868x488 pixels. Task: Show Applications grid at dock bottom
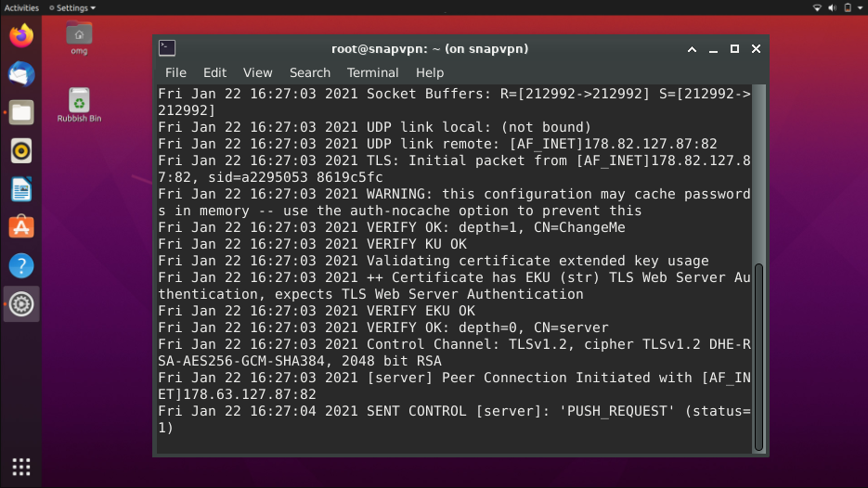click(x=21, y=467)
